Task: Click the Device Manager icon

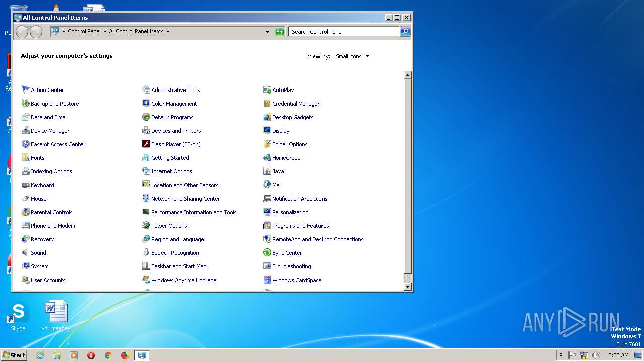Action: pyautogui.click(x=26, y=131)
